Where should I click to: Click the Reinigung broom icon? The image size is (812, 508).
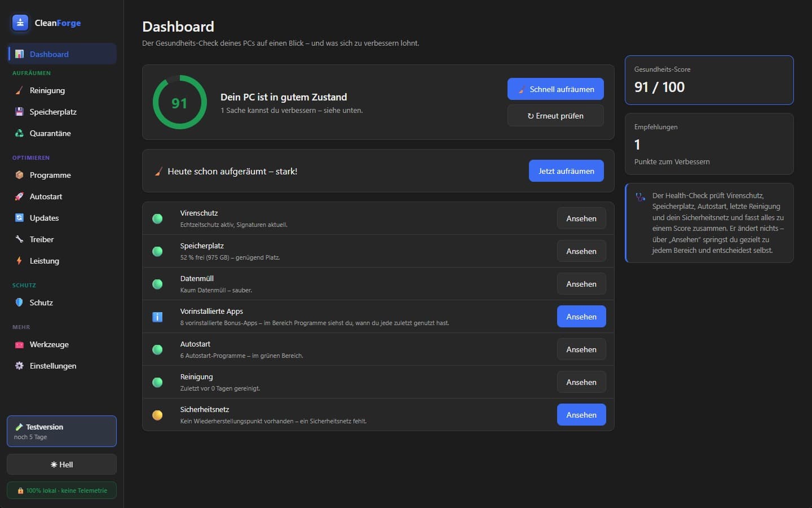(x=19, y=90)
